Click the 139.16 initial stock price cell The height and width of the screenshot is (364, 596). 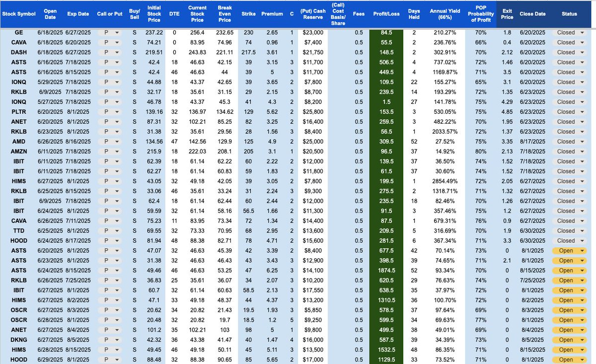click(154, 112)
